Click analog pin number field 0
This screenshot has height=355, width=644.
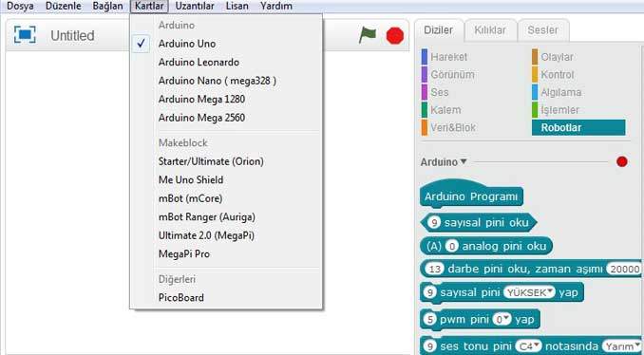[452, 246]
